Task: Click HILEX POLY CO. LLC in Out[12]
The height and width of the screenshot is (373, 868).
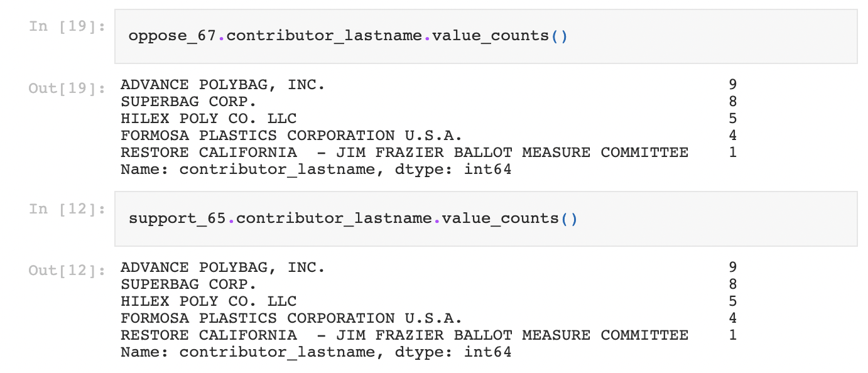Action: coord(209,301)
